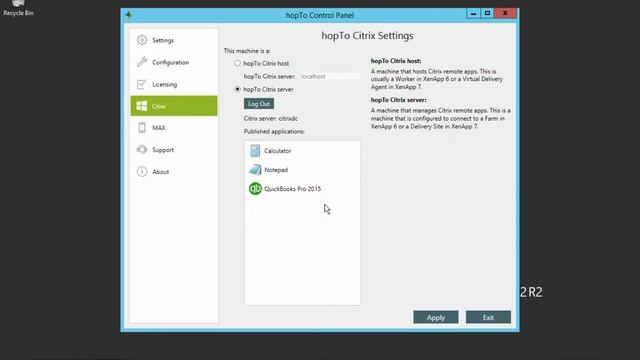Click the Exit button
The image size is (640, 360).
488,317
